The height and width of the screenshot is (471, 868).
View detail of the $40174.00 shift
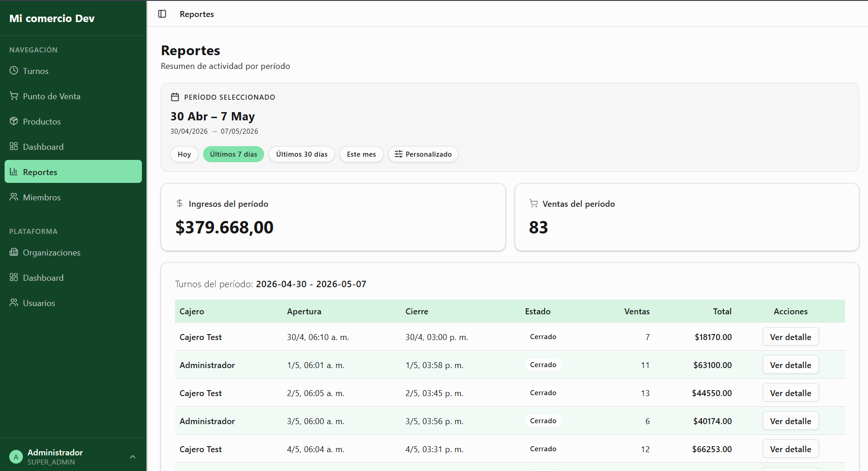click(790, 421)
